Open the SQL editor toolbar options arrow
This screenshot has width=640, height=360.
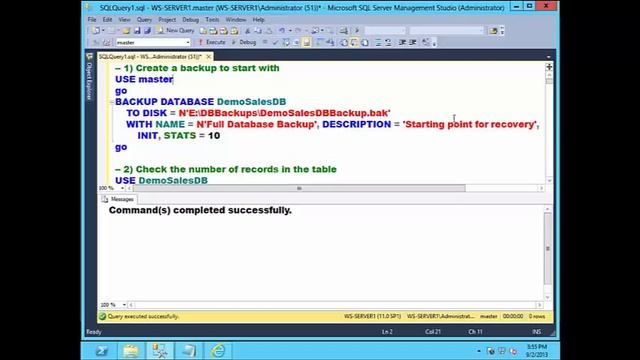tap(434, 42)
